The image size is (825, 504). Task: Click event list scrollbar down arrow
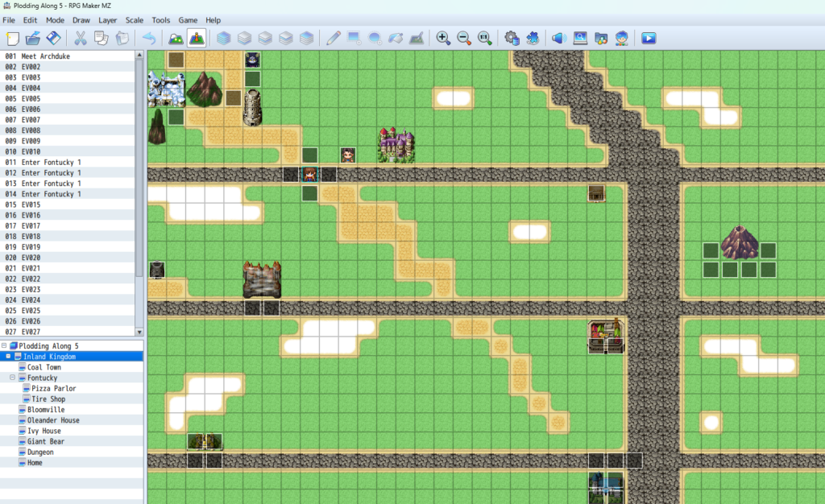coord(139,333)
